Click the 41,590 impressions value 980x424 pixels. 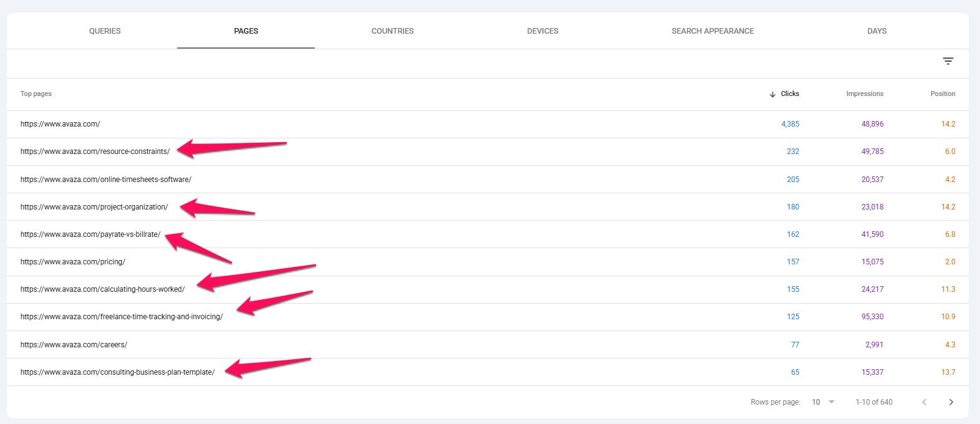pos(872,234)
